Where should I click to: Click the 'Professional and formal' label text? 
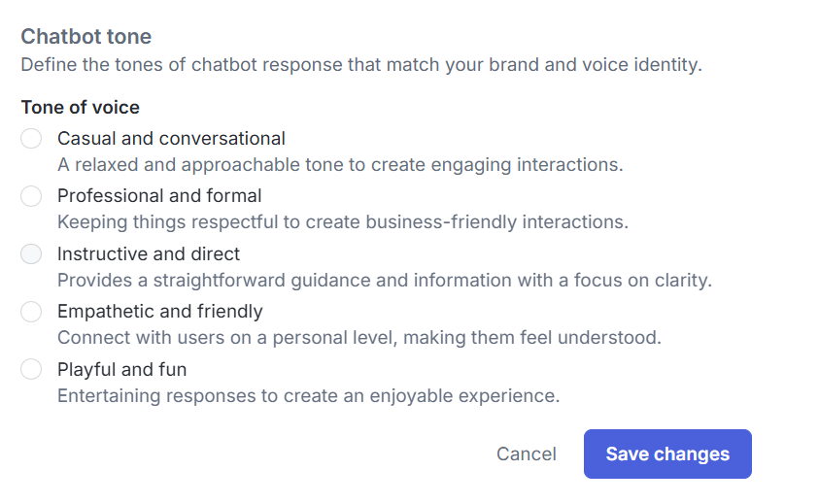[x=159, y=196]
